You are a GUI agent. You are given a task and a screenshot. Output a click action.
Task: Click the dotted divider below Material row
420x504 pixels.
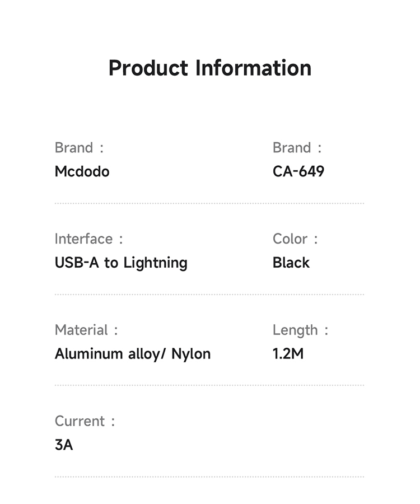pyautogui.click(x=209, y=385)
